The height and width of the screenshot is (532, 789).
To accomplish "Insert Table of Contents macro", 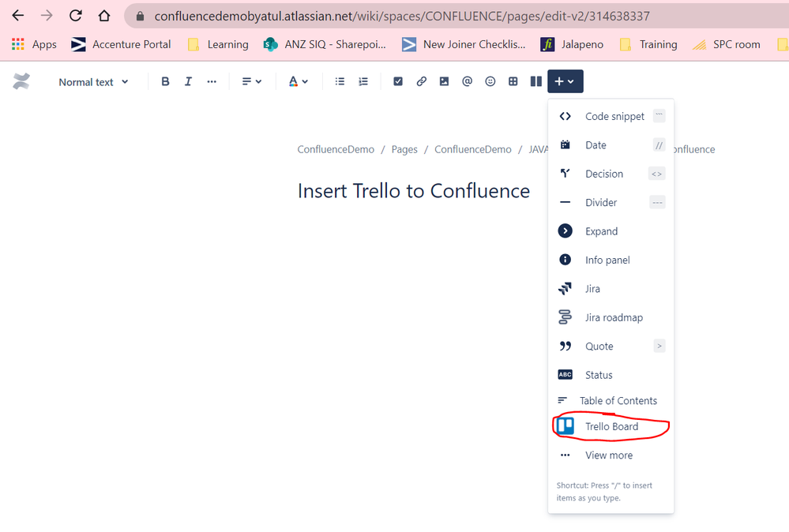I will [611, 401].
